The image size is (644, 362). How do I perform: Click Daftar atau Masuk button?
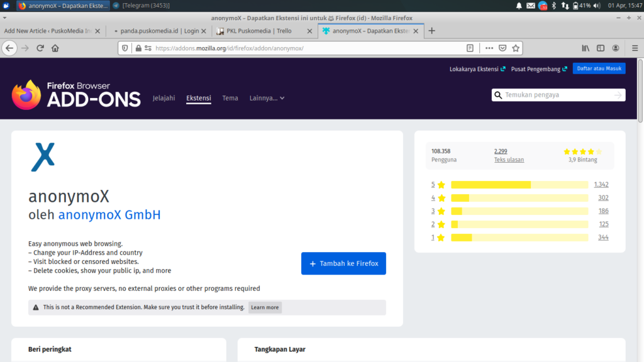(599, 69)
